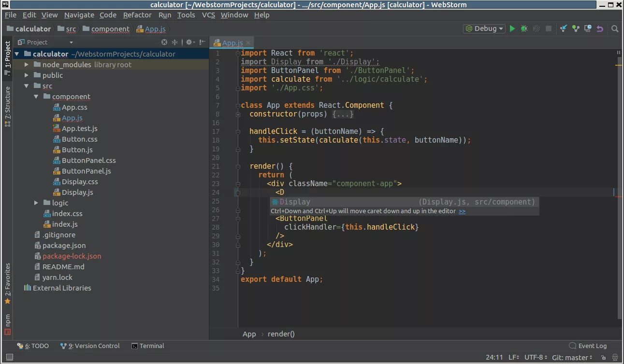624x364 pixels.
Task: Fold the render() method via the gutter marker
Action: click(x=238, y=166)
